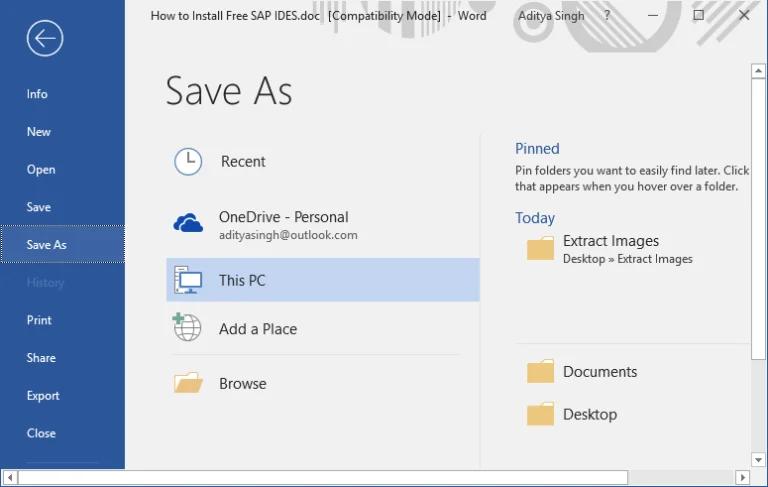Click the Close option in the sidebar
The image size is (768, 487).
point(41,434)
